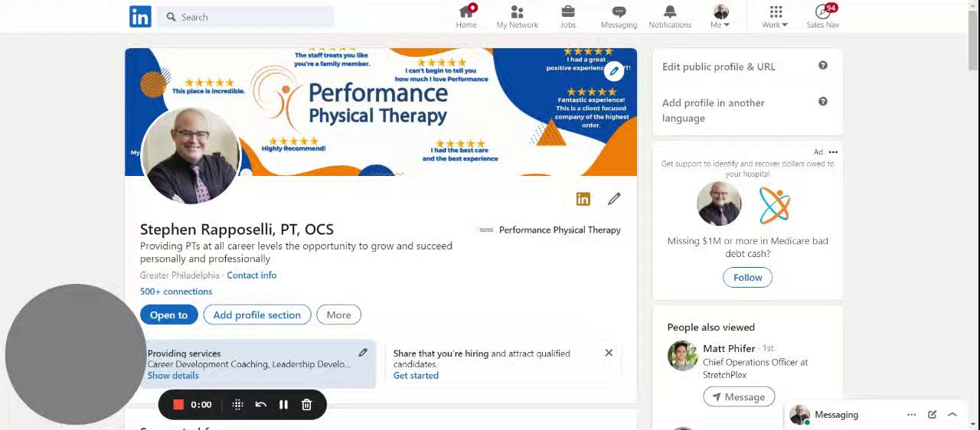Follow the advertised company

point(747,277)
